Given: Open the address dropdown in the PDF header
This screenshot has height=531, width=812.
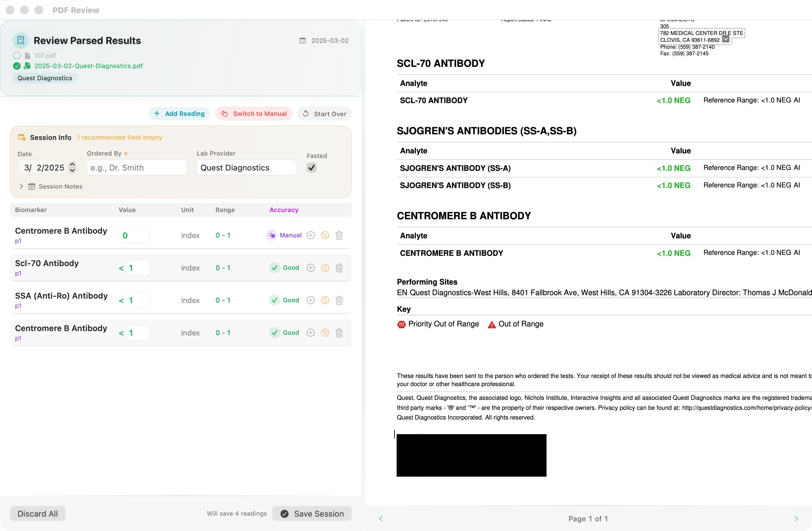Looking at the screenshot, I should (x=725, y=40).
